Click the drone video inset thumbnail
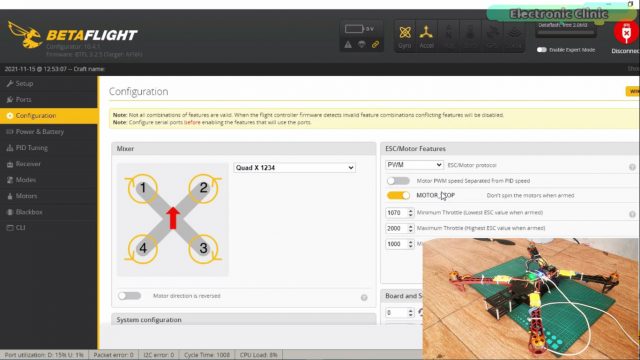Viewport: 640px width, 360px height. 531,299
